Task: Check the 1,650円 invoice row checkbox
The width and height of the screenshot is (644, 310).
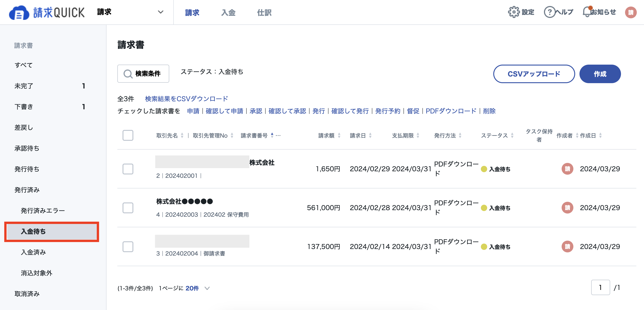Action: coord(128,169)
